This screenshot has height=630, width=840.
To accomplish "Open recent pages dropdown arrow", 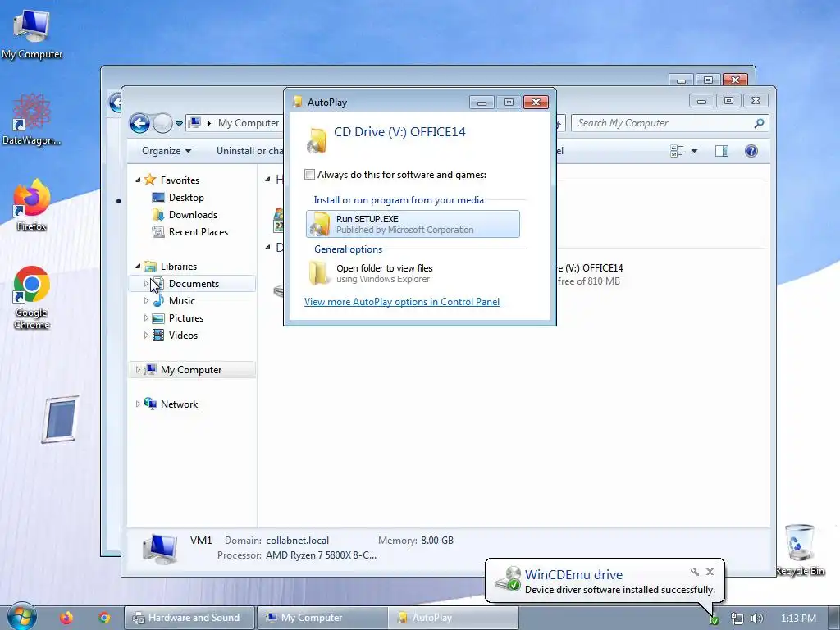I will point(179,124).
